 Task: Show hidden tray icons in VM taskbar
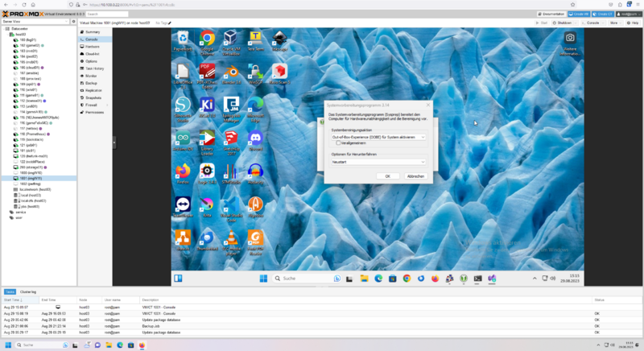(535, 279)
